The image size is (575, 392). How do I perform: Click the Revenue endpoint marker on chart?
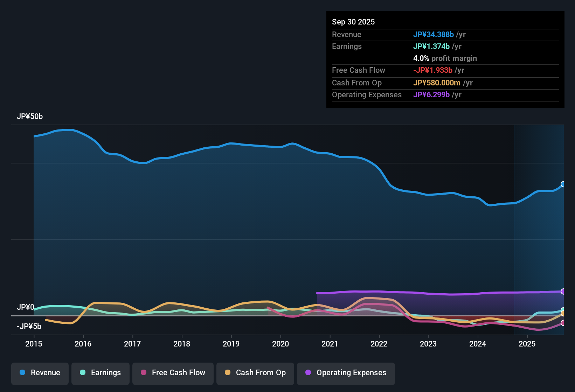pos(563,184)
